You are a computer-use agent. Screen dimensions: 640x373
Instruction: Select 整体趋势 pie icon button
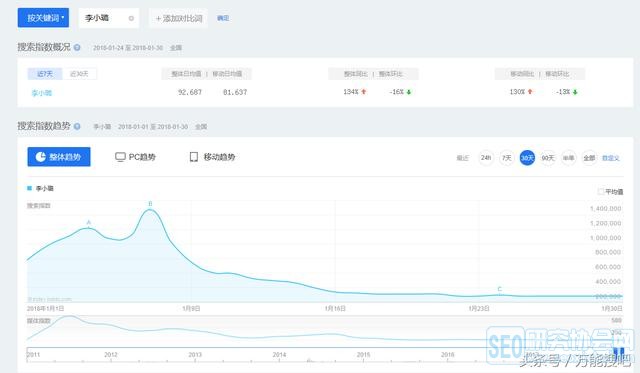pos(59,157)
